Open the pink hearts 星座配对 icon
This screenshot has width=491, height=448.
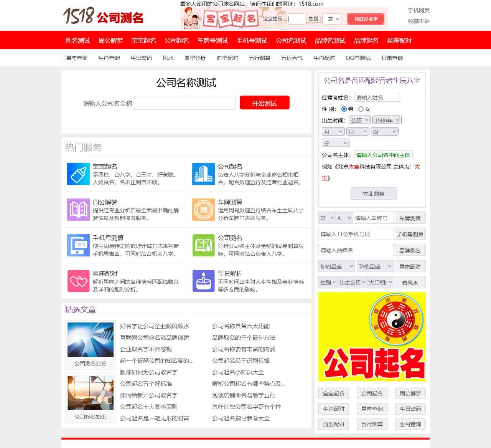click(78, 281)
